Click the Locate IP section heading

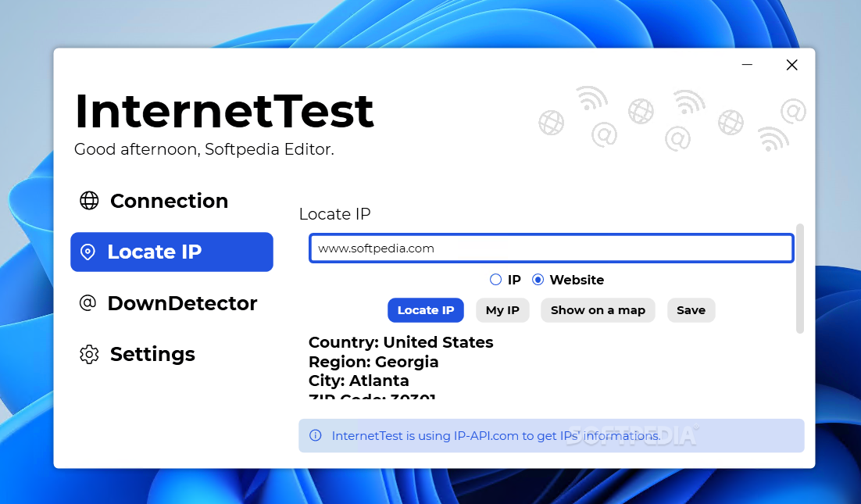pos(335,213)
